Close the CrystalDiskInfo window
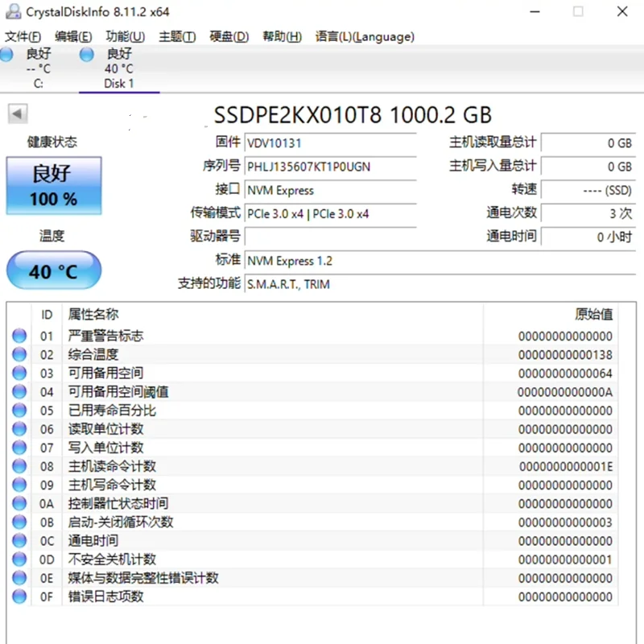 (622, 11)
